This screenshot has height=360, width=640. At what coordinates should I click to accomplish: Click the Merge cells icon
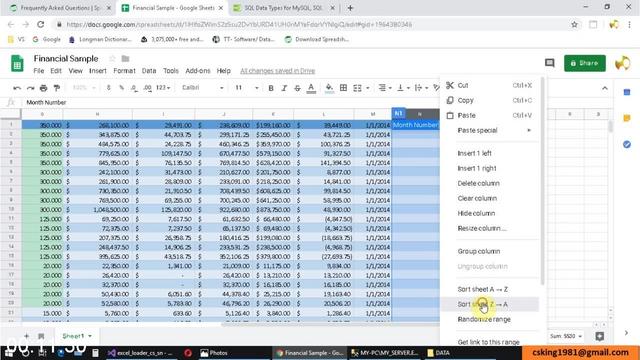coord(357,88)
